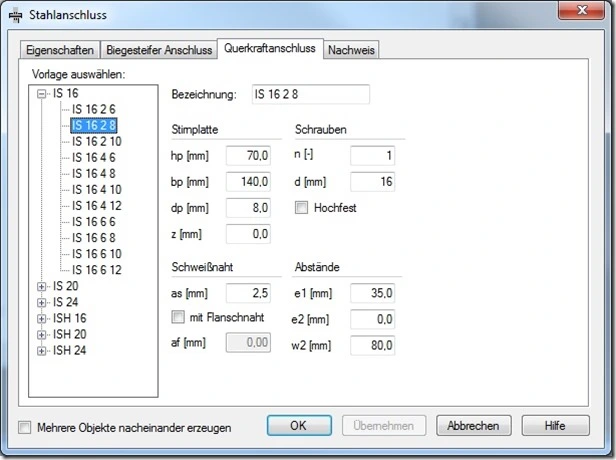Expand the ISH 16 tree node
This screenshot has height=460, width=616.
[41, 319]
